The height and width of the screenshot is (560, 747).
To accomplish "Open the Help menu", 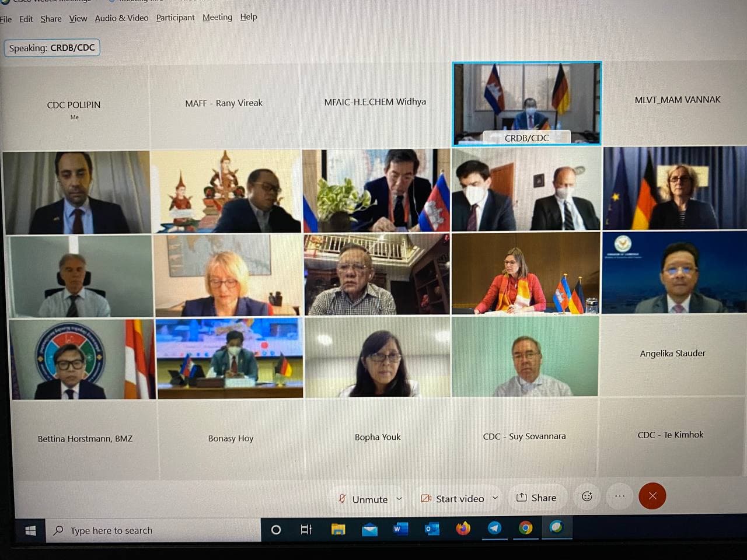I will coord(249,17).
